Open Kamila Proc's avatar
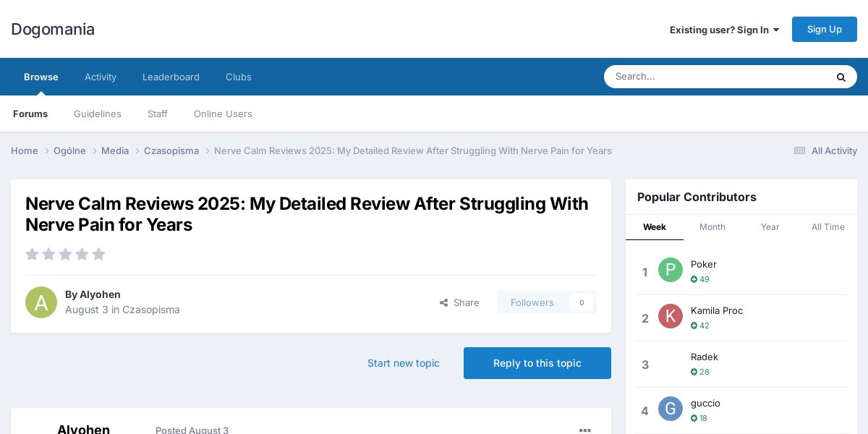This screenshot has height=434, width=868. (x=671, y=316)
